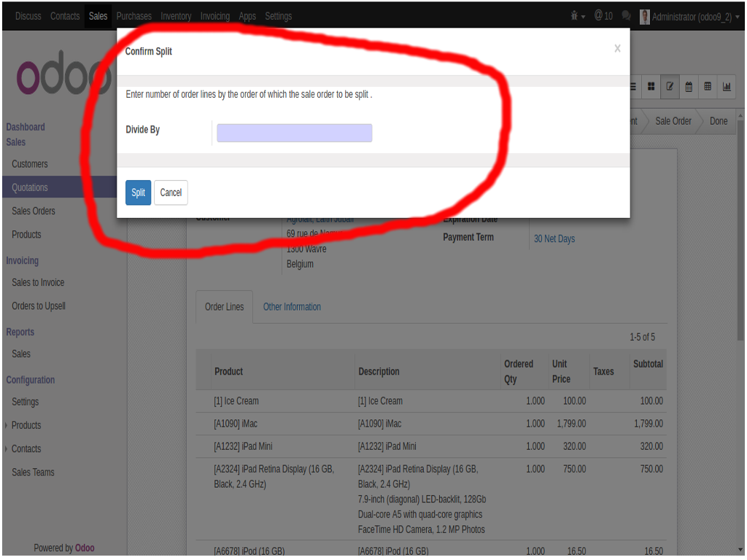
Task: Open Dashboard in the sidebar
Action: 26,127
